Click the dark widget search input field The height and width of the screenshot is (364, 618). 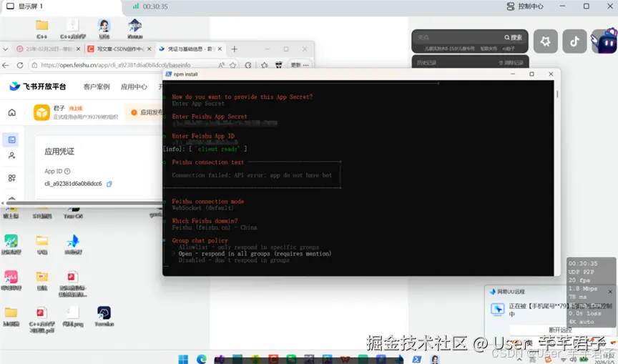point(457,37)
